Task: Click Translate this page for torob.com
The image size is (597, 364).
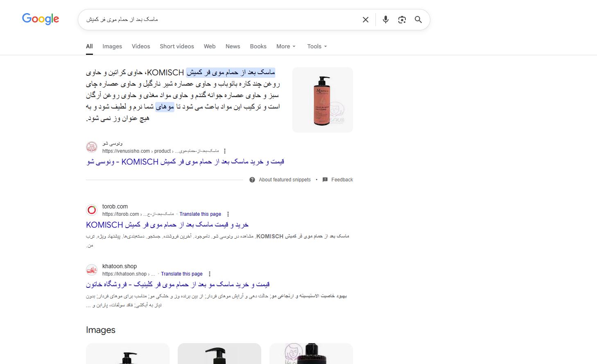Action: tap(200, 214)
